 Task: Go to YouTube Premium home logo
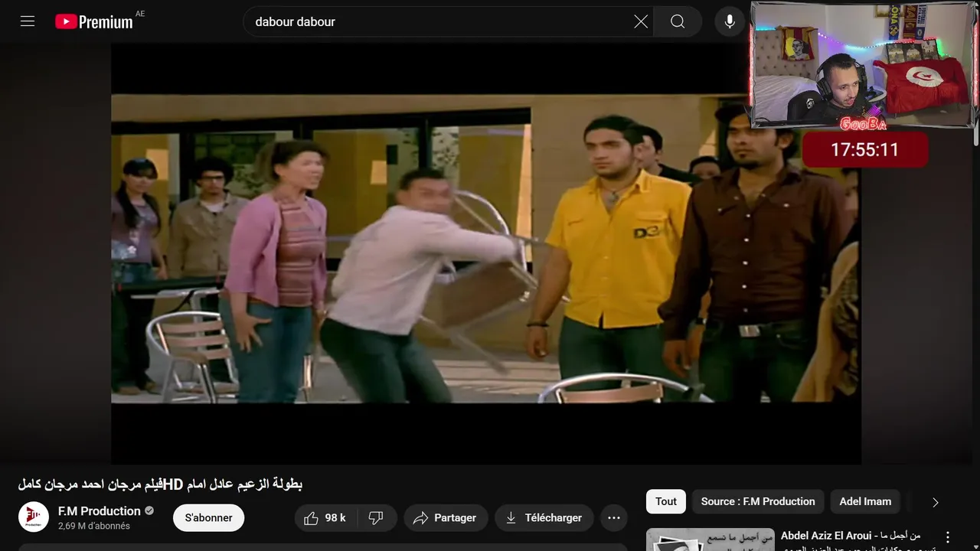[94, 21]
